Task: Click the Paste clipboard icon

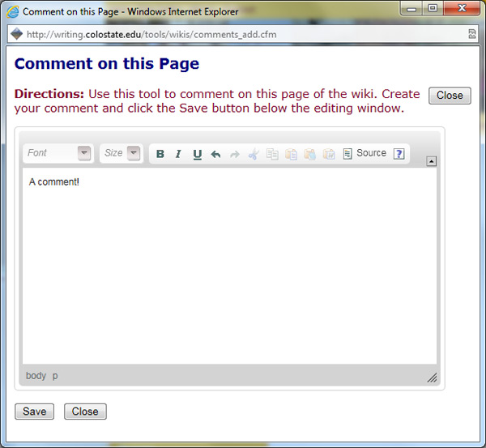Action: point(292,154)
